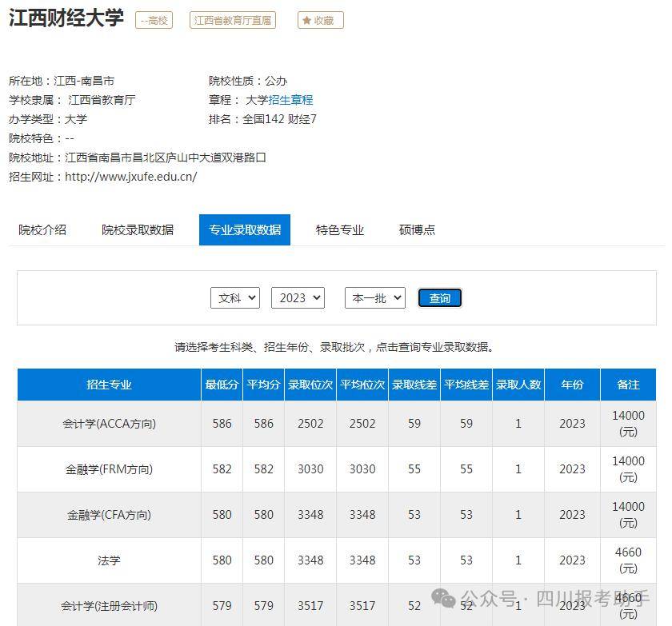Click the 排名：全国142 财经7 text
Image resolution: width=672 pixels, height=626 pixels.
(x=262, y=119)
